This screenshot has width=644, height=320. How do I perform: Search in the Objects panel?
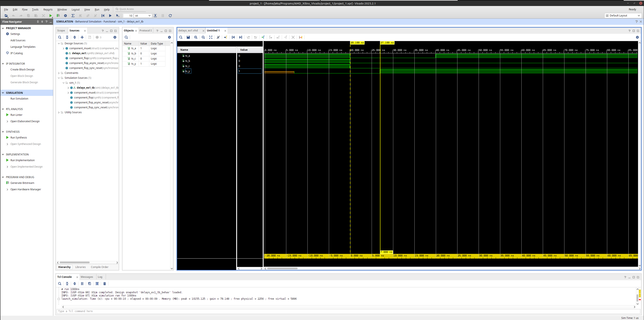126,37
